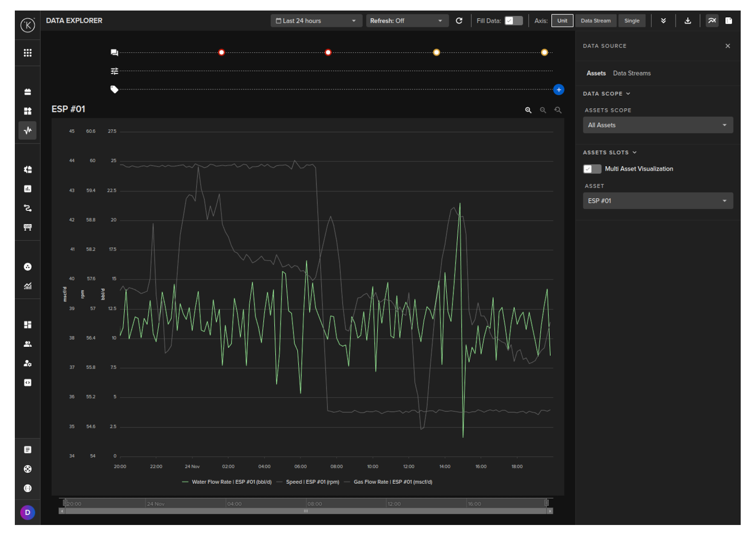756x536 pixels.
Task: Select the Assets tab
Action: [x=596, y=73]
